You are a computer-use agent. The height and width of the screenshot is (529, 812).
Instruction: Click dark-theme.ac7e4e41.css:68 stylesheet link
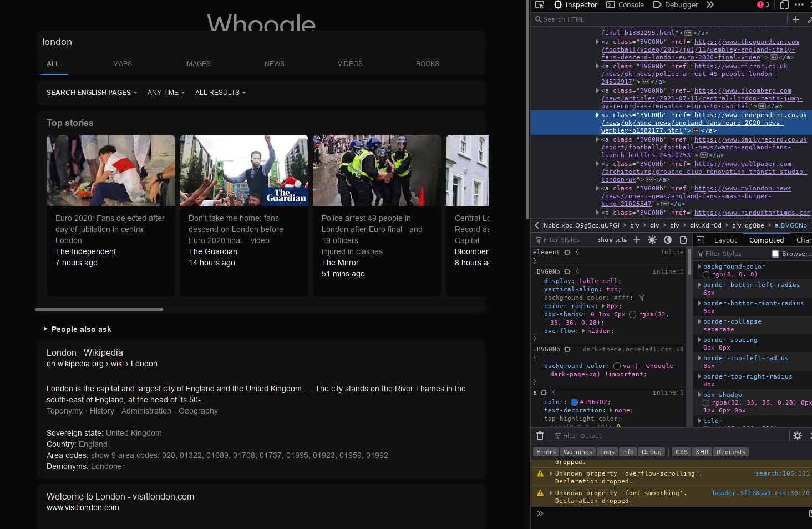coord(633,350)
